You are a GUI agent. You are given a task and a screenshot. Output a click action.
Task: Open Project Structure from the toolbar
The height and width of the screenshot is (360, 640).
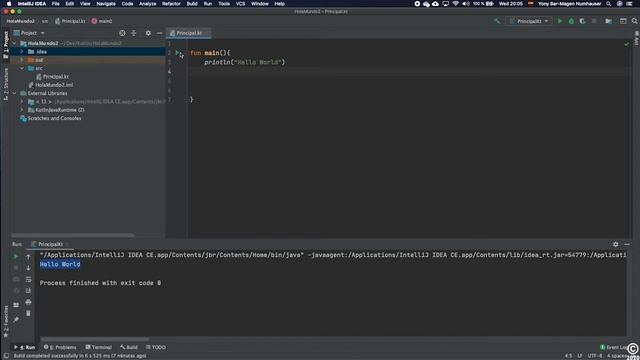[x=609, y=21]
